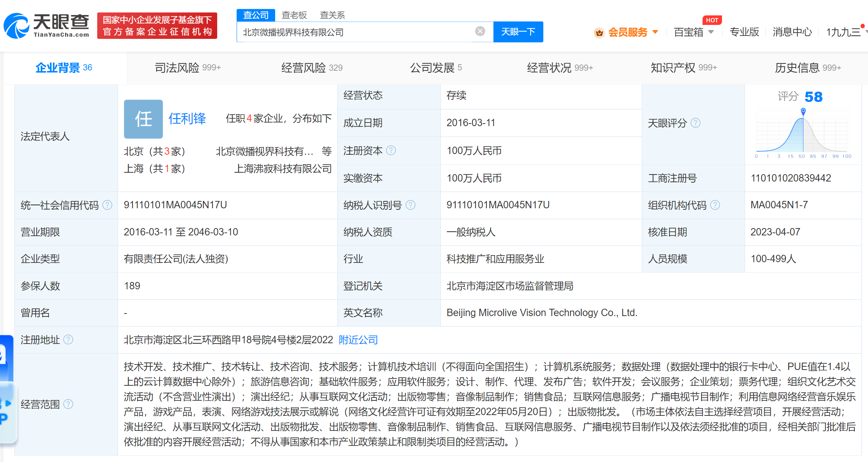
Task: Switch to 司法风险 tab
Action: [x=187, y=67]
